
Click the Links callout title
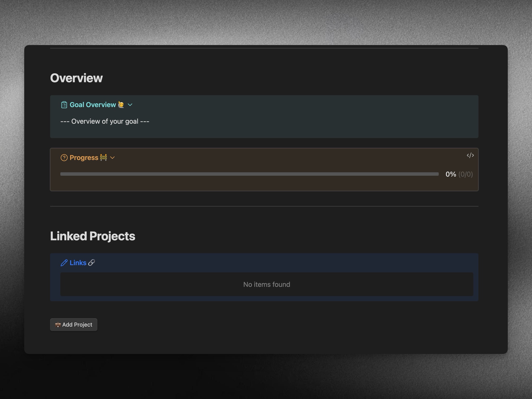78,263
